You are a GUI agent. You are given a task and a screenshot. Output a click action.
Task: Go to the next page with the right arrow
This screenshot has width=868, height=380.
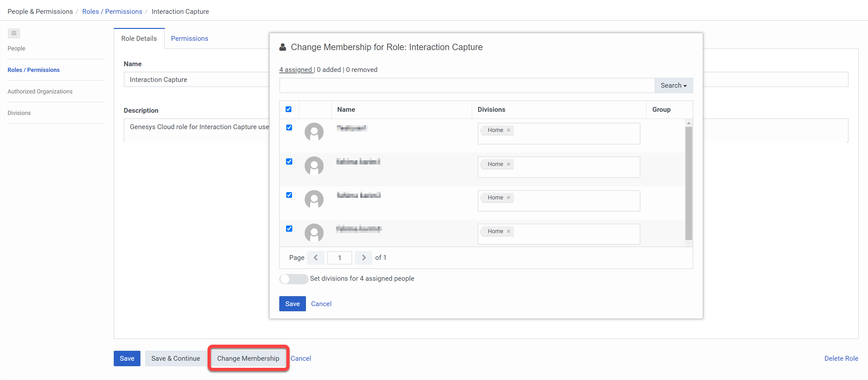click(x=363, y=257)
